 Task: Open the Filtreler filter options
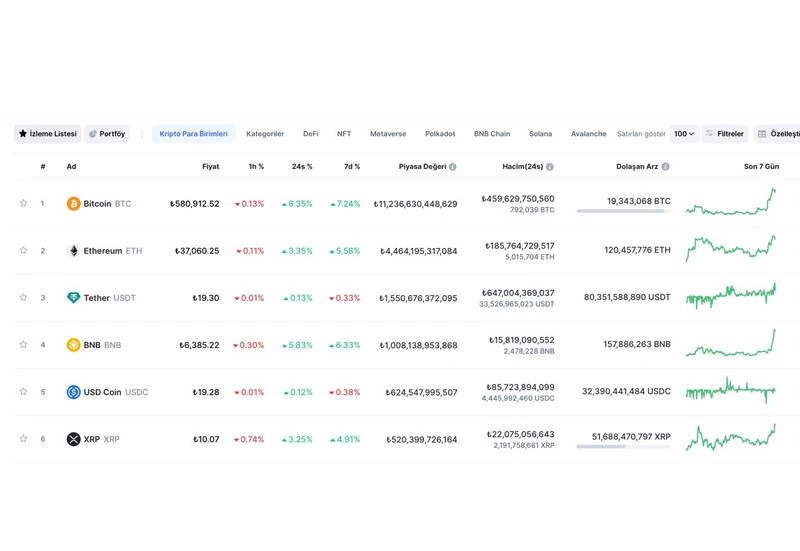click(x=724, y=134)
